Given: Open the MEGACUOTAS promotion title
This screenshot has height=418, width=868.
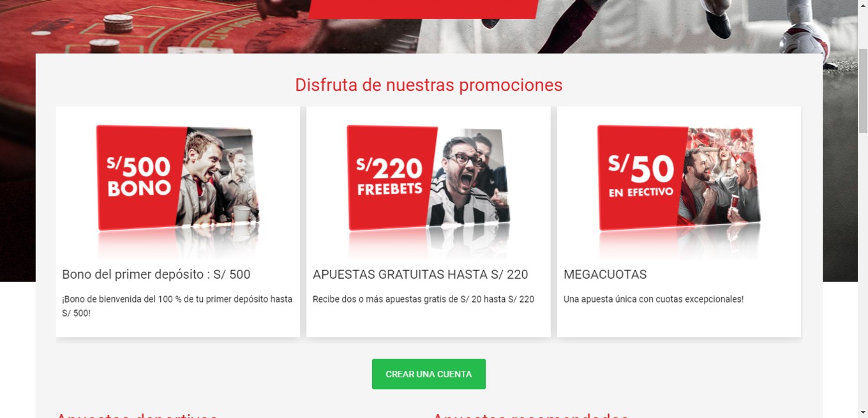Looking at the screenshot, I should pos(605,274).
